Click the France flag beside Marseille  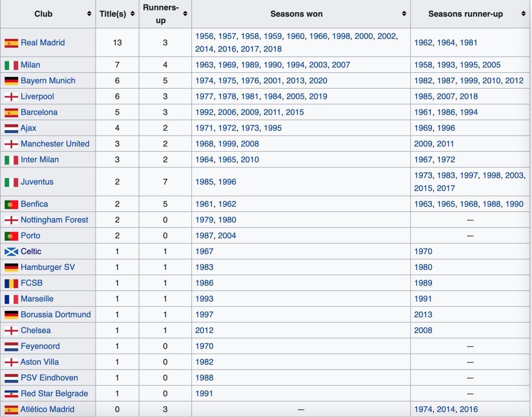pyautogui.click(x=11, y=299)
